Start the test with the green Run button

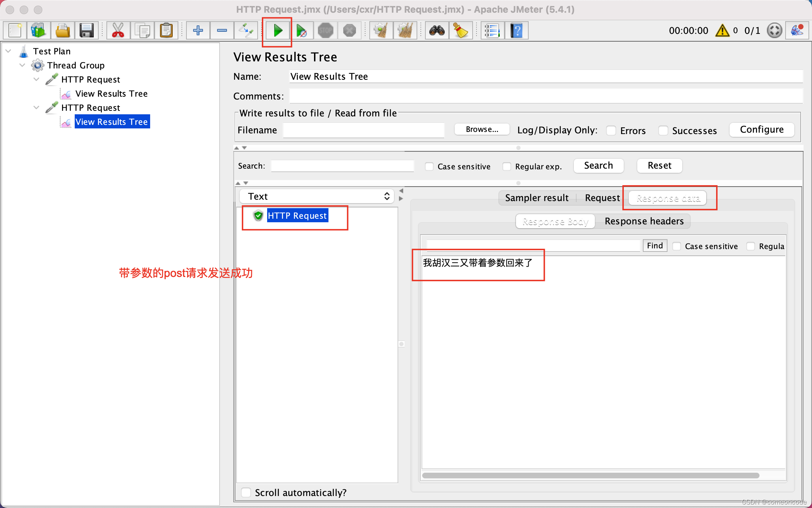tap(278, 31)
